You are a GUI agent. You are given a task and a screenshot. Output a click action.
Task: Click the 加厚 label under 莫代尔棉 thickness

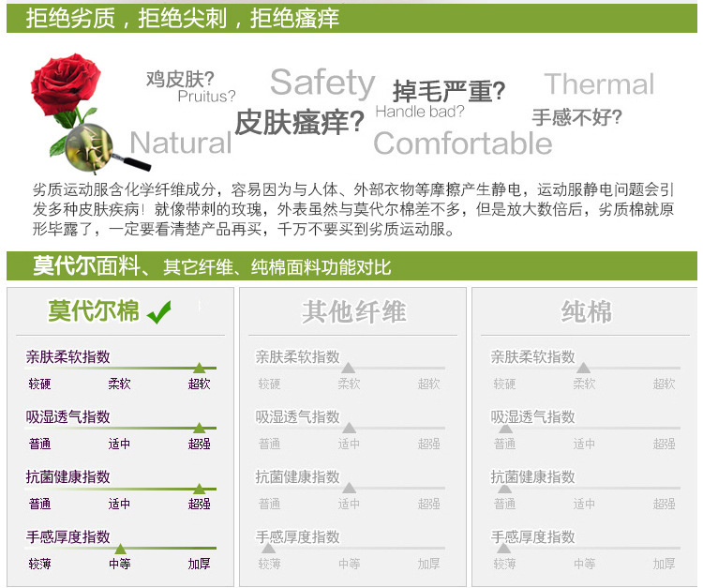(x=199, y=564)
